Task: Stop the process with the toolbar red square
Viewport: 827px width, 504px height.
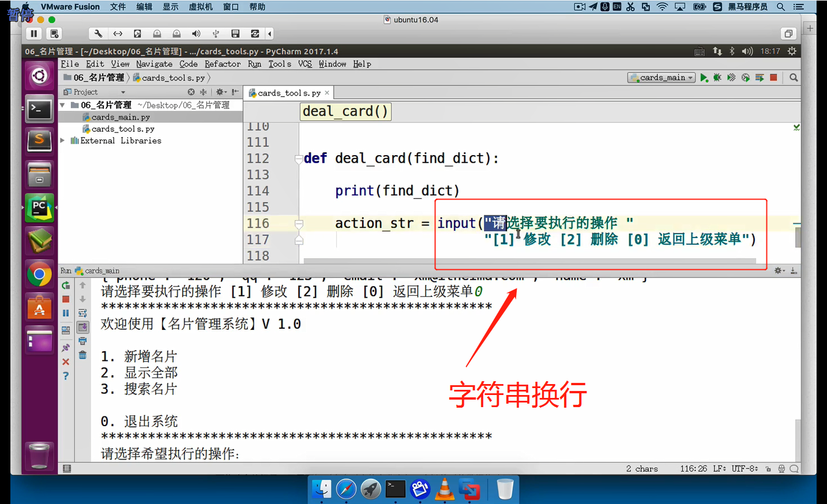Action: pyautogui.click(x=774, y=77)
